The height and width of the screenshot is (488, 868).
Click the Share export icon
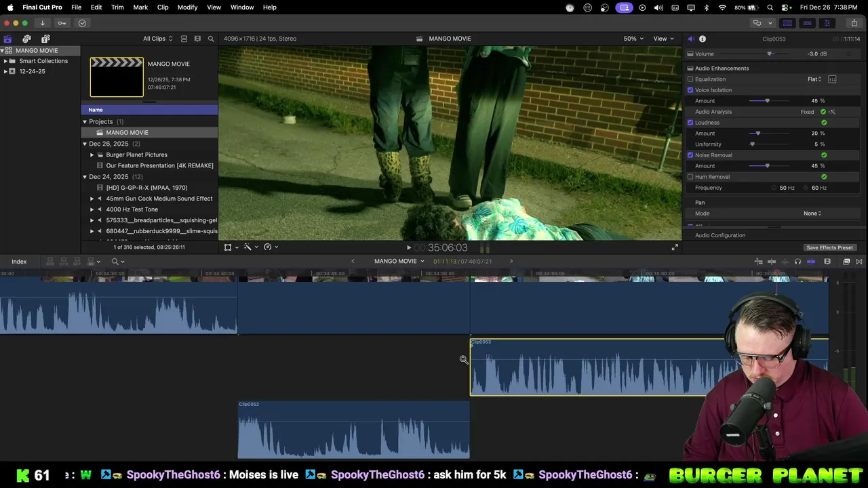tap(853, 23)
